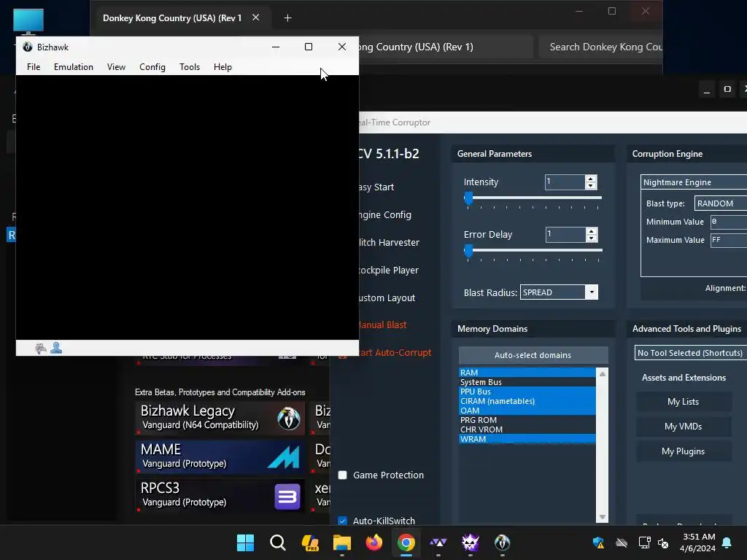The height and width of the screenshot is (560, 747).
Task: Open the Tools menu in Bizhawk
Action: [190, 67]
